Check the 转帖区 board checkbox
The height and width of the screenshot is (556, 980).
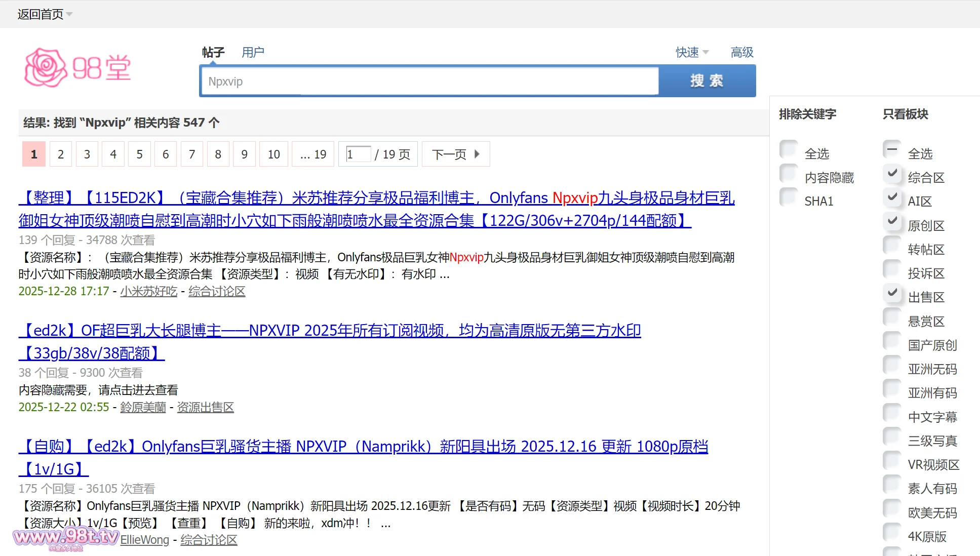pyautogui.click(x=892, y=245)
